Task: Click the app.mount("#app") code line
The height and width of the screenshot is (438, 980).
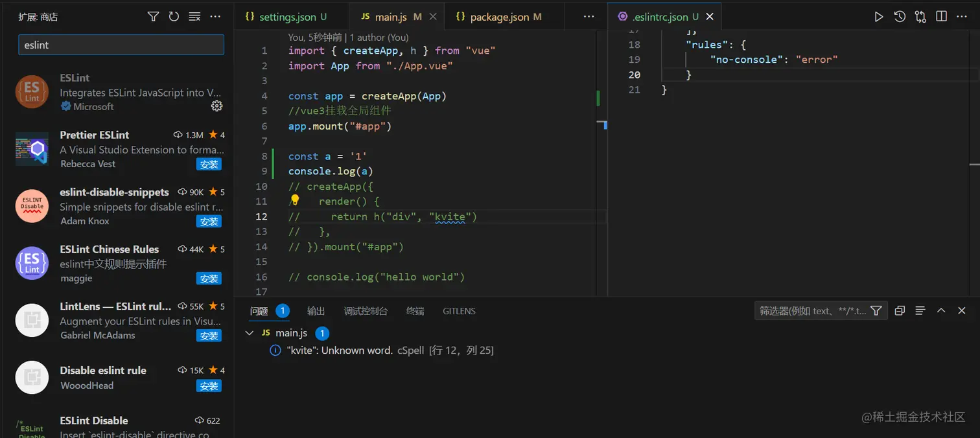Action: pos(340,126)
